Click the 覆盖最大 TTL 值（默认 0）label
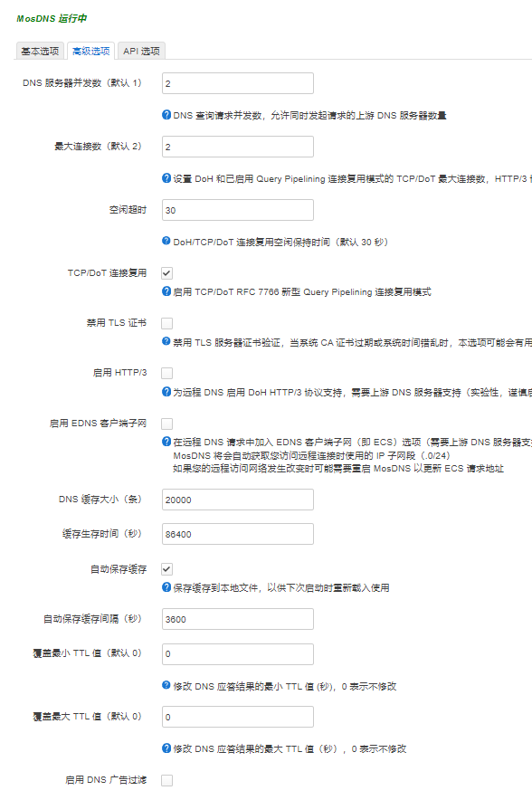 click(90, 717)
